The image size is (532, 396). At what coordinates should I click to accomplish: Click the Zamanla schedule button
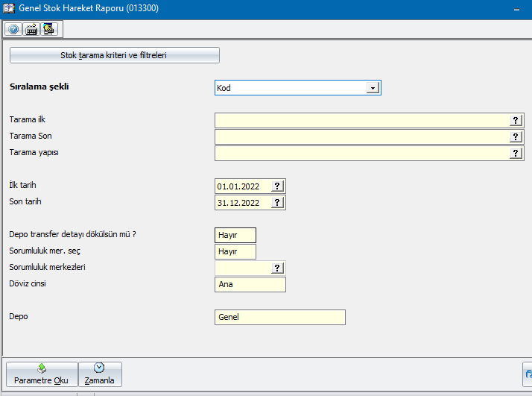pyautogui.click(x=99, y=374)
